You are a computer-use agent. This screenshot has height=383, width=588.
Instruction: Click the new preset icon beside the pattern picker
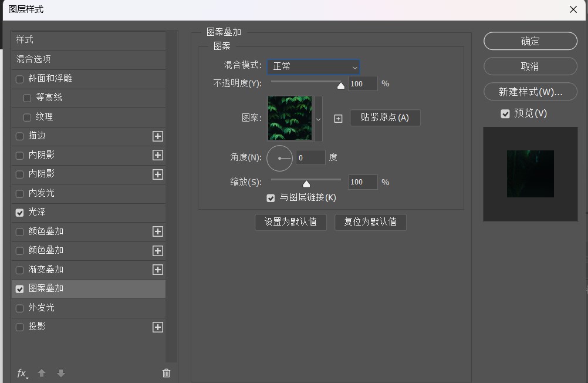click(x=338, y=119)
